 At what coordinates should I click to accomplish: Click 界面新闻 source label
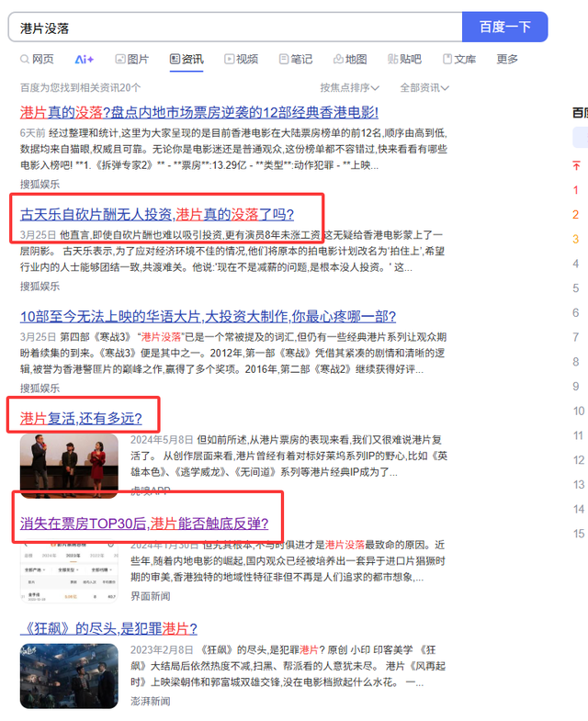[x=151, y=596]
